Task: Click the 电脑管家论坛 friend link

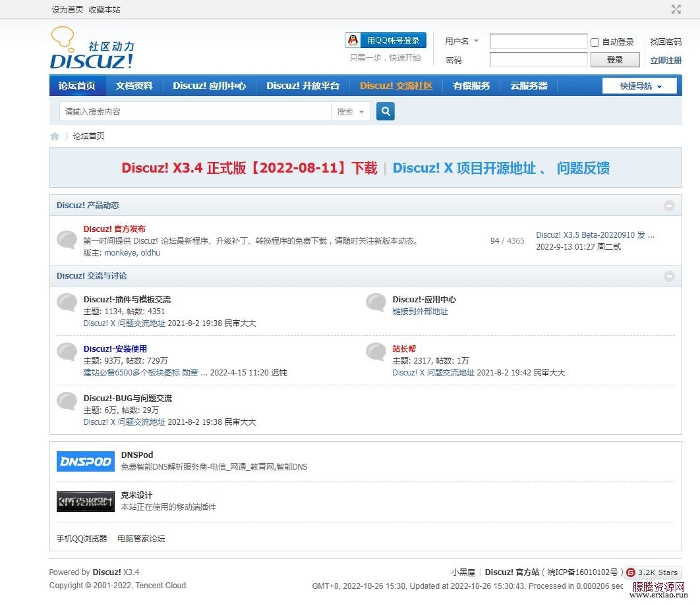Action: [x=141, y=539]
